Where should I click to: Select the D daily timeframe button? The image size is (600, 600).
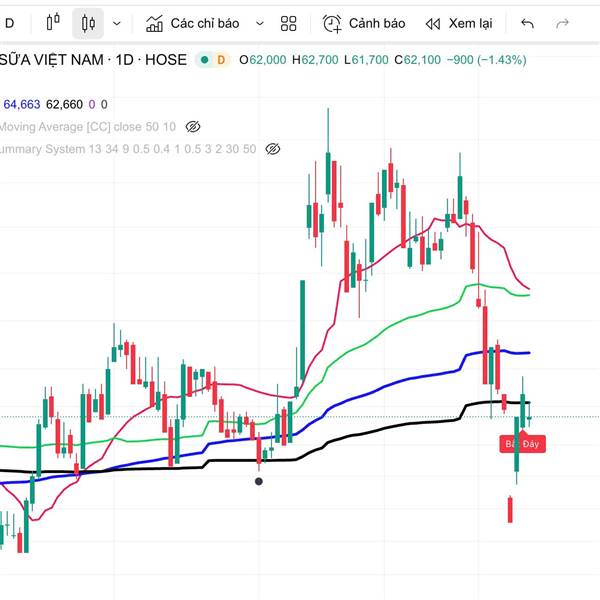[x=10, y=23]
